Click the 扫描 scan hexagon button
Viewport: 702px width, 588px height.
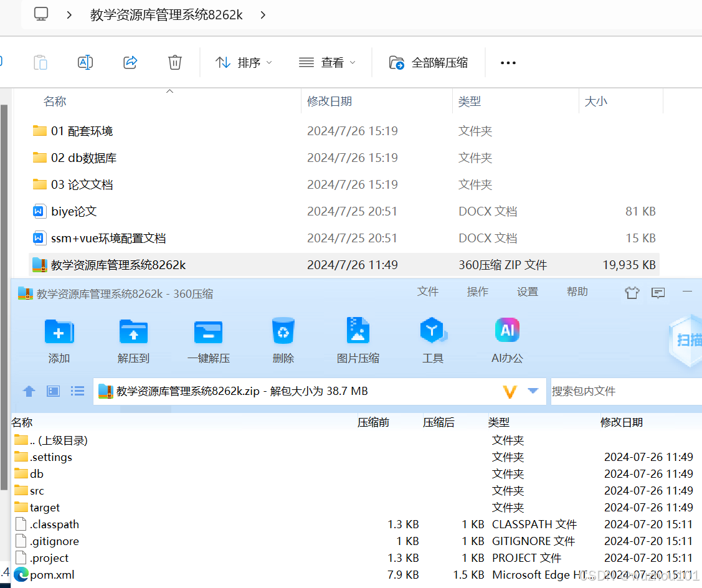click(685, 340)
